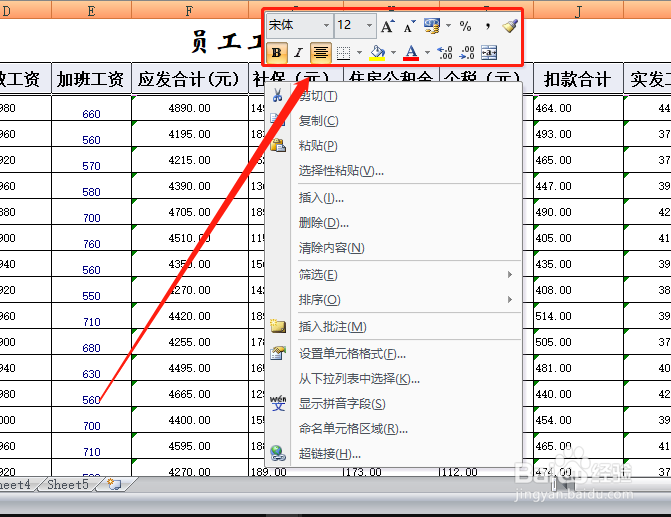Open the fill color dropdown arrow

(x=393, y=53)
